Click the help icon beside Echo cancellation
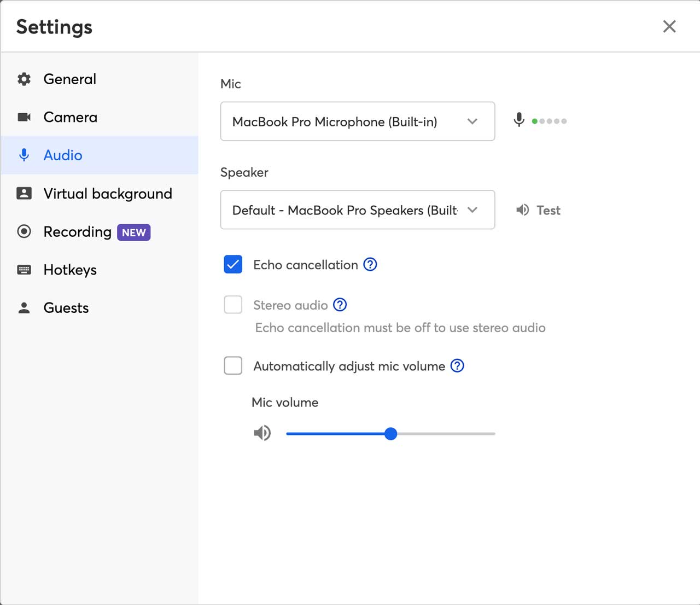The height and width of the screenshot is (605, 700). pos(370,265)
